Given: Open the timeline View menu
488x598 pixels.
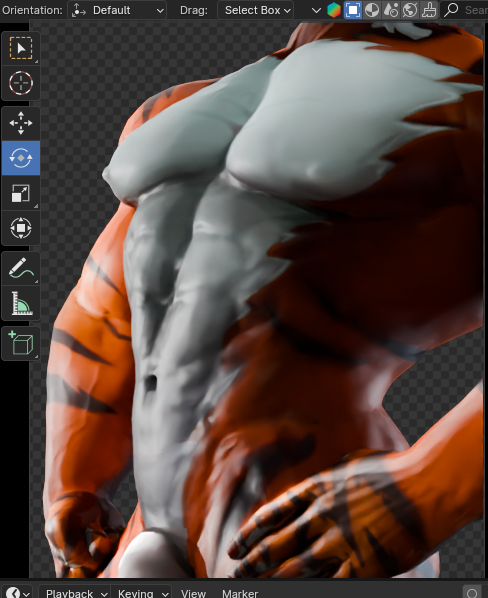Looking at the screenshot, I should pyautogui.click(x=193, y=593).
